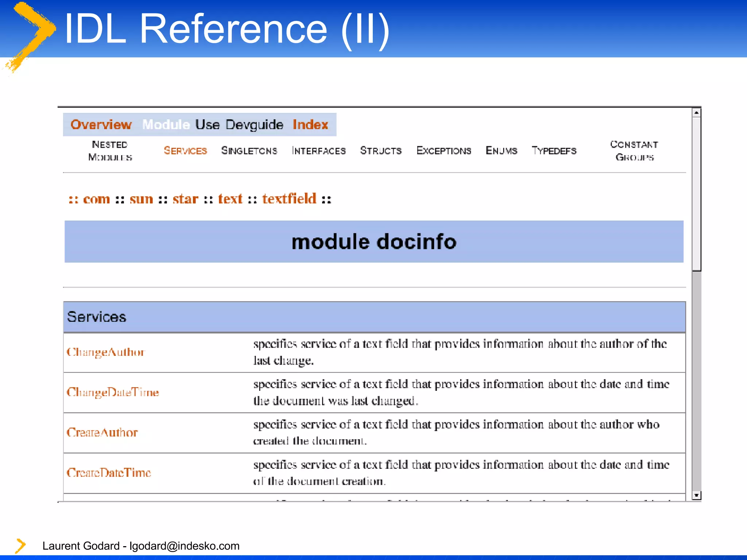Jump to Enums section
Viewport: 747px width, 560px height.
(502, 151)
